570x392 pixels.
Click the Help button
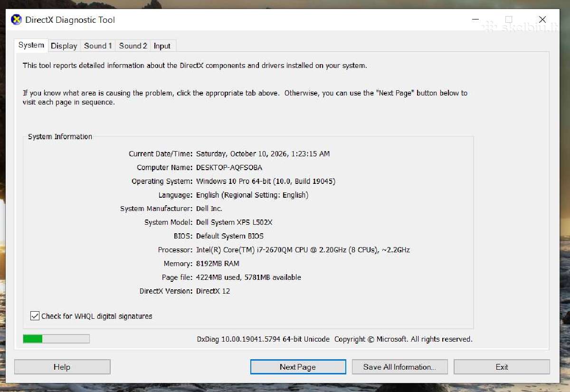[x=62, y=367]
